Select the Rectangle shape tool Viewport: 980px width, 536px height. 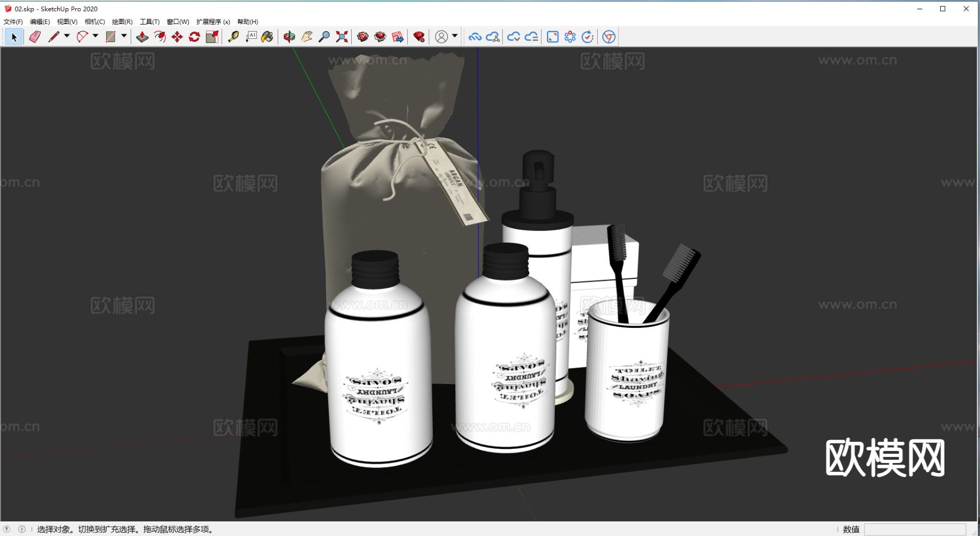tap(111, 37)
